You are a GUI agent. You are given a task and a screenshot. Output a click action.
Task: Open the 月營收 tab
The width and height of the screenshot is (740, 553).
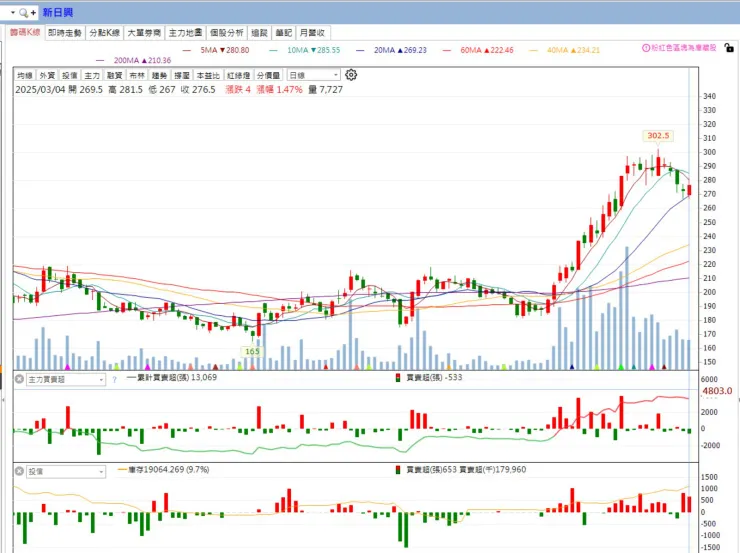click(312, 33)
